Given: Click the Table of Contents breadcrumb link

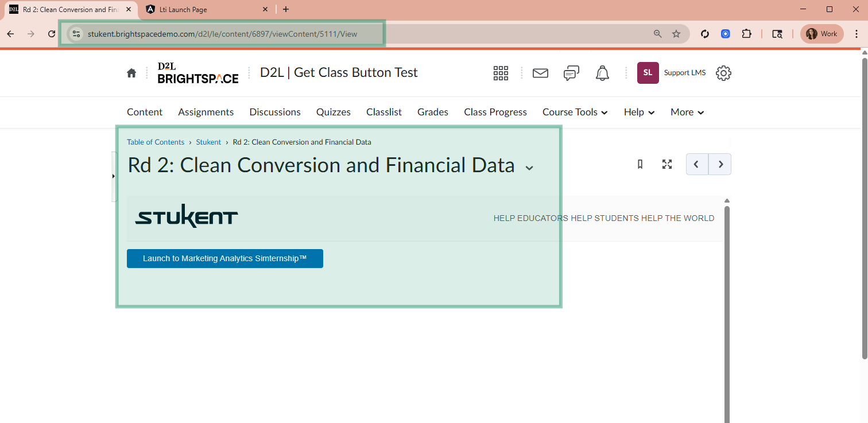Looking at the screenshot, I should click(156, 142).
